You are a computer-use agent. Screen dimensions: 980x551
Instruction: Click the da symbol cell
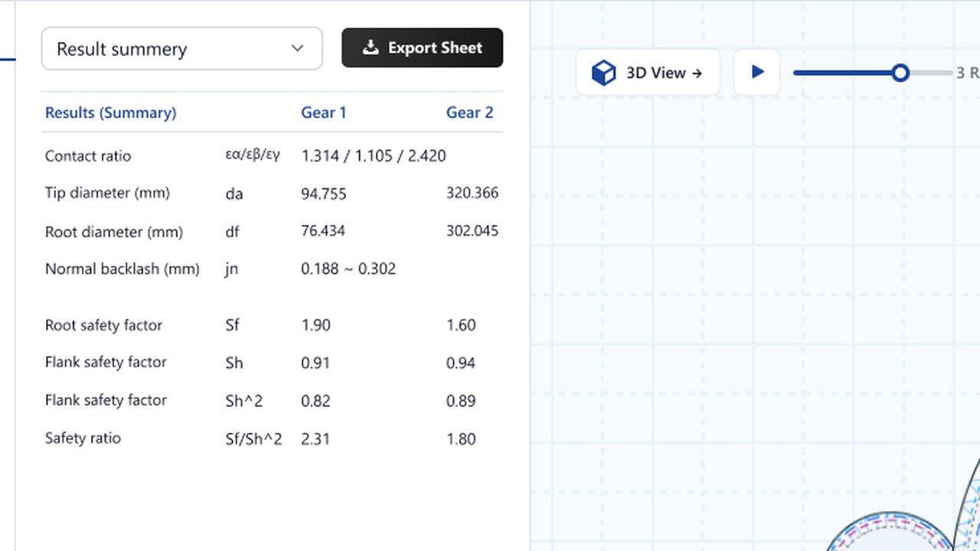(234, 194)
